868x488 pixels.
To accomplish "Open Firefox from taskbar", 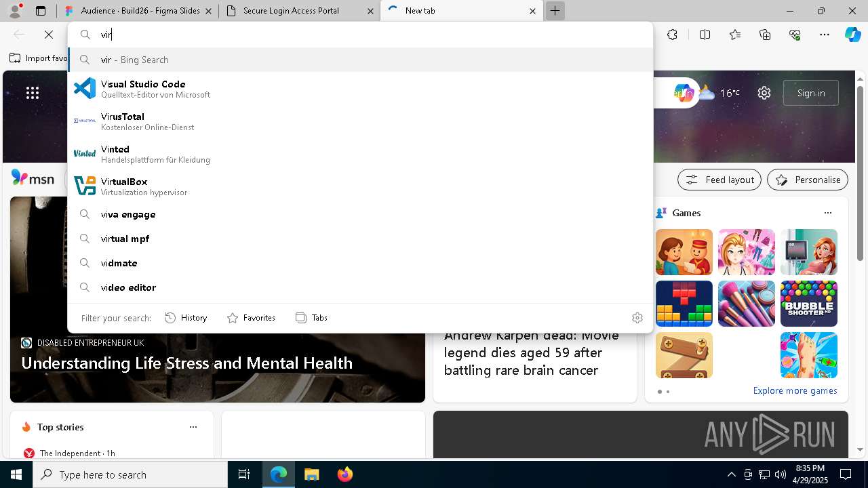I will (x=344, y=474).
